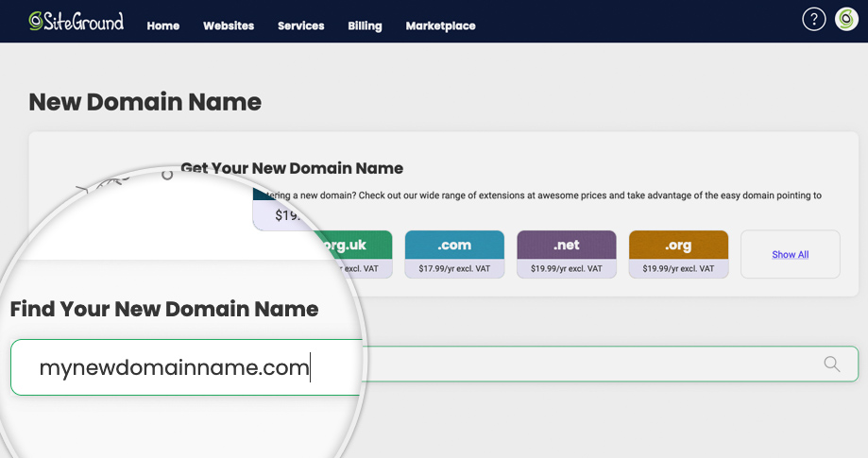Click the Find Your New Domain Name heading
The width and height of the screenshot is (868, 458).
[x=164, y=309]
